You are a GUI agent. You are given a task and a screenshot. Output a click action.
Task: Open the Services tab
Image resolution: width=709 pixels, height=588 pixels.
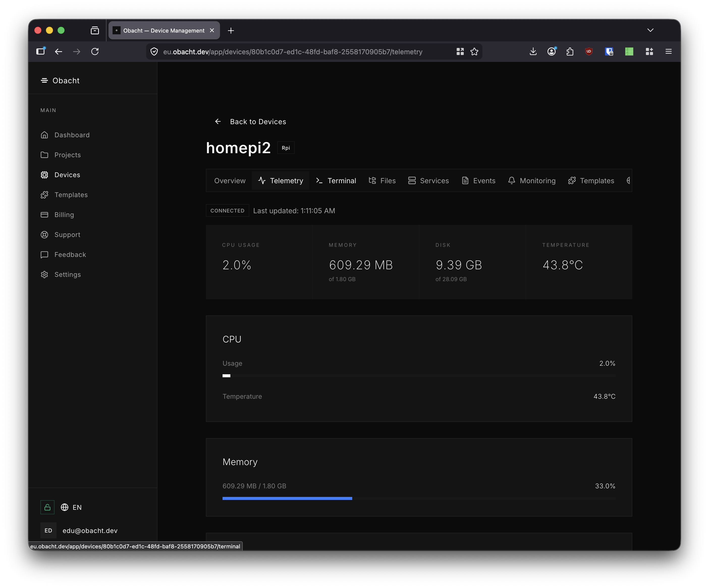pos(428,181)
